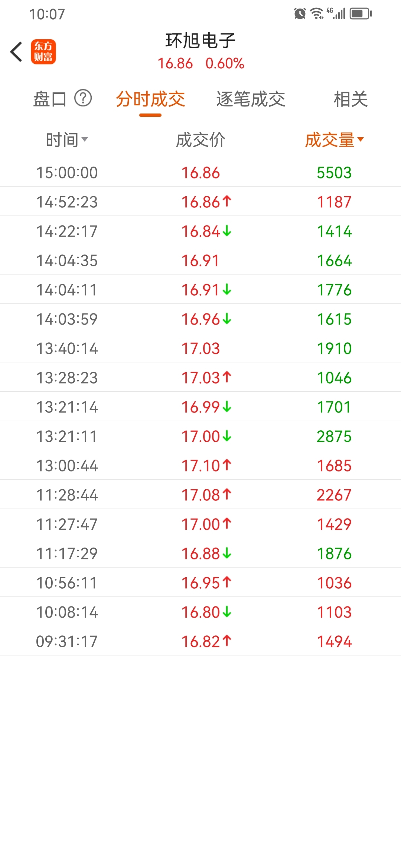Toggle the 成交量 sort arrow
This screenshot has width=401, height=868.
point(360,139)
